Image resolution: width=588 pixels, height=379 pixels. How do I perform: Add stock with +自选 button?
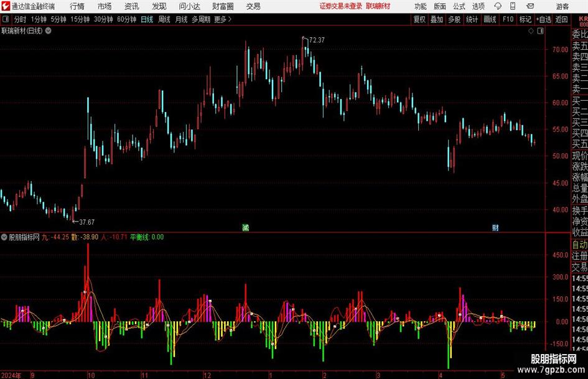544,19
